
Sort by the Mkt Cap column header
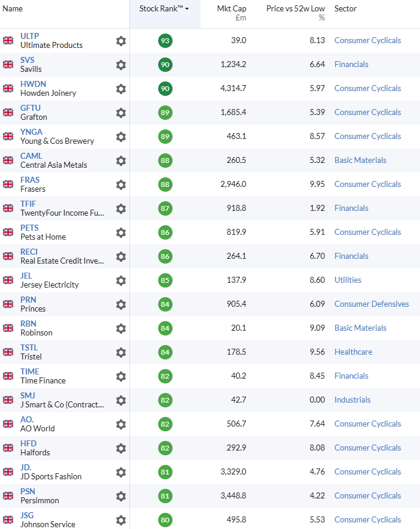231,9
